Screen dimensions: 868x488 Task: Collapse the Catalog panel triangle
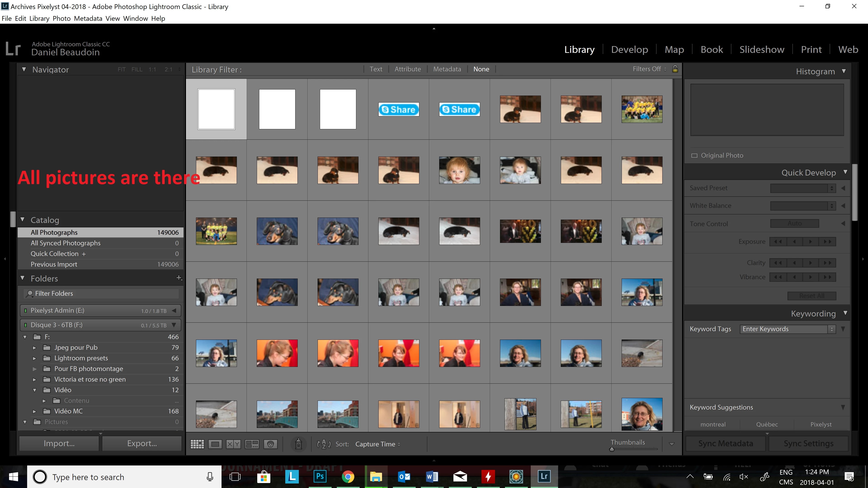coord(23,220)
